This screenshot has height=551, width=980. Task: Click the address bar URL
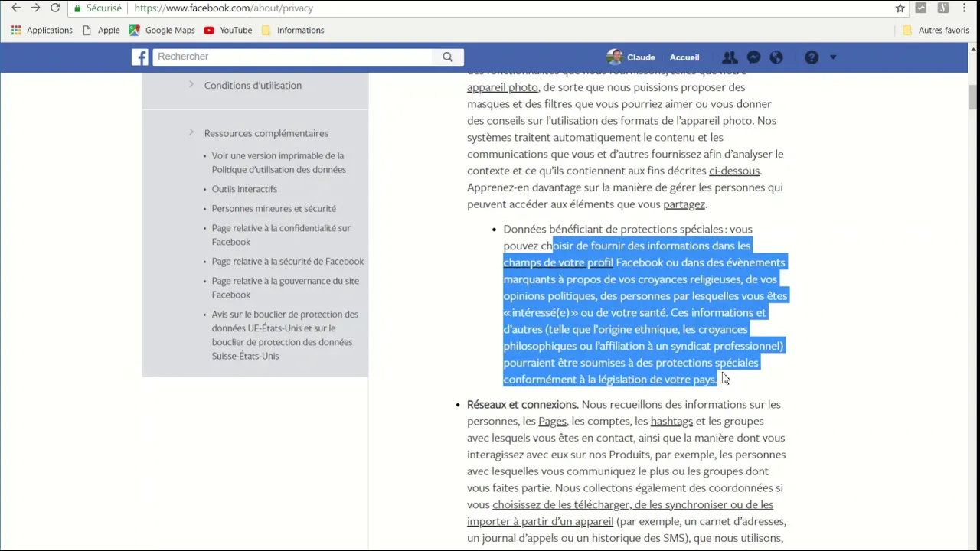tap(224, 8)
